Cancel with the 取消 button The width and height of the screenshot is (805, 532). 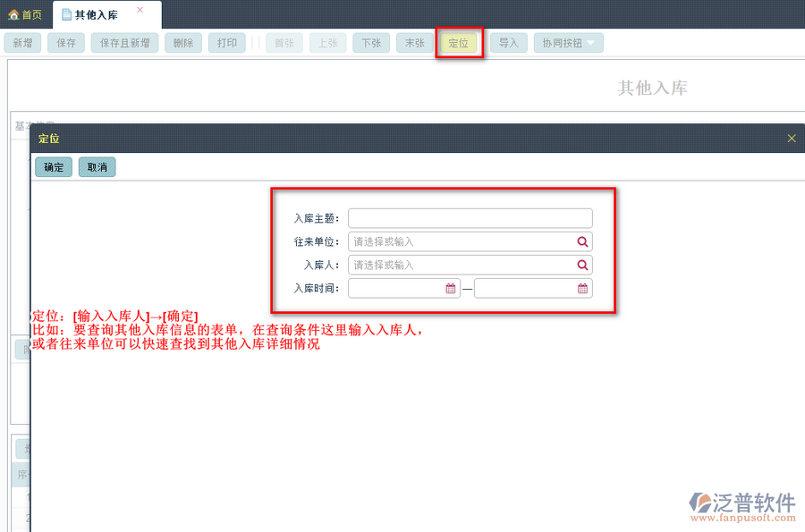pyautogui.click(x=97, y=167)
